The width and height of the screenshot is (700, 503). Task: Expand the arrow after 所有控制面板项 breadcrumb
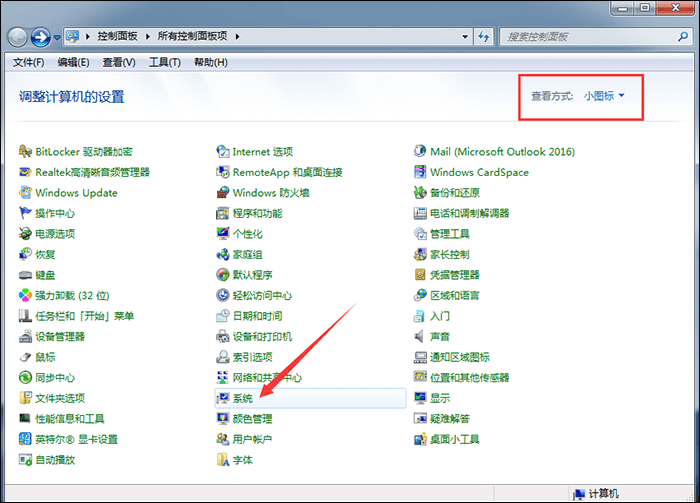click(x=238, y=37)
